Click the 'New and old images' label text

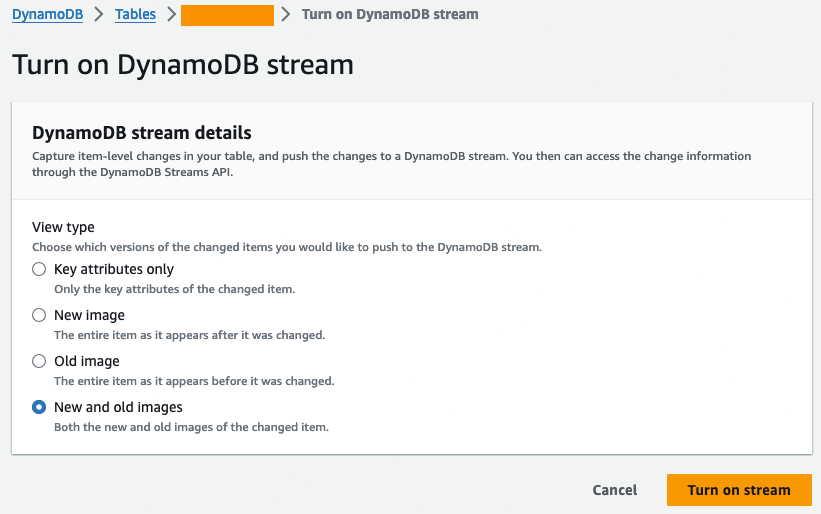(118, 407)
